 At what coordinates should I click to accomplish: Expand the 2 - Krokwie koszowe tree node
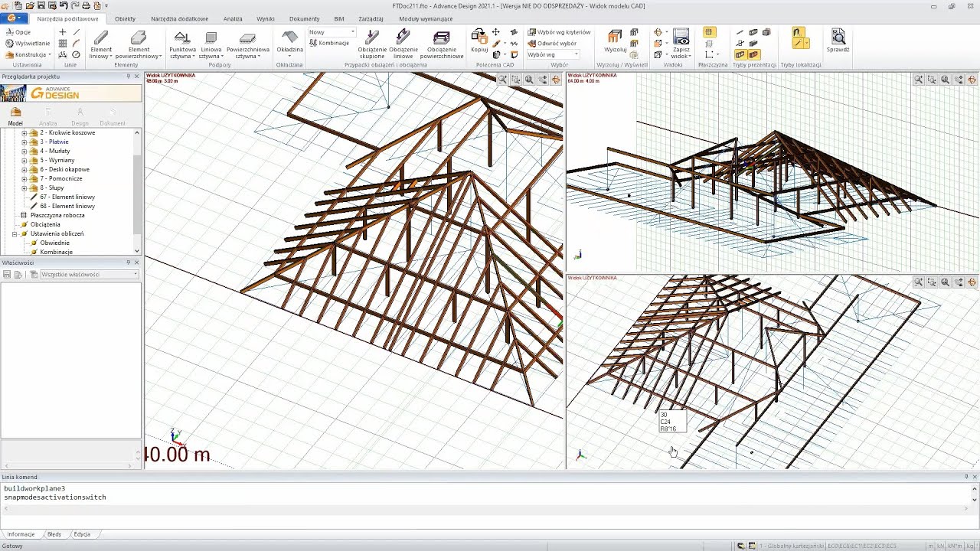(24, 133)
